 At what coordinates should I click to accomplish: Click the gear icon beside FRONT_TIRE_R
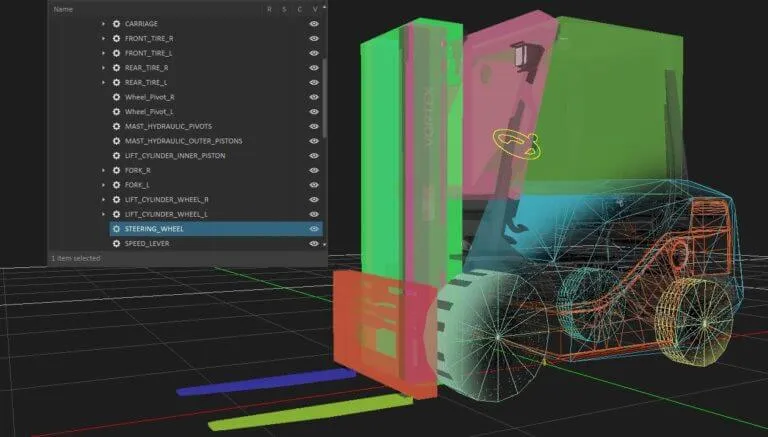click(116, 38)
